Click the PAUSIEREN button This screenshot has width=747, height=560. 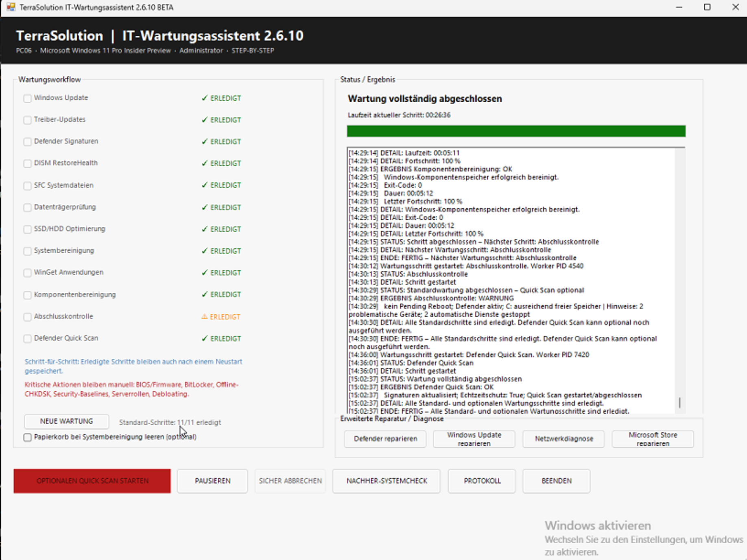coord(212,481)
